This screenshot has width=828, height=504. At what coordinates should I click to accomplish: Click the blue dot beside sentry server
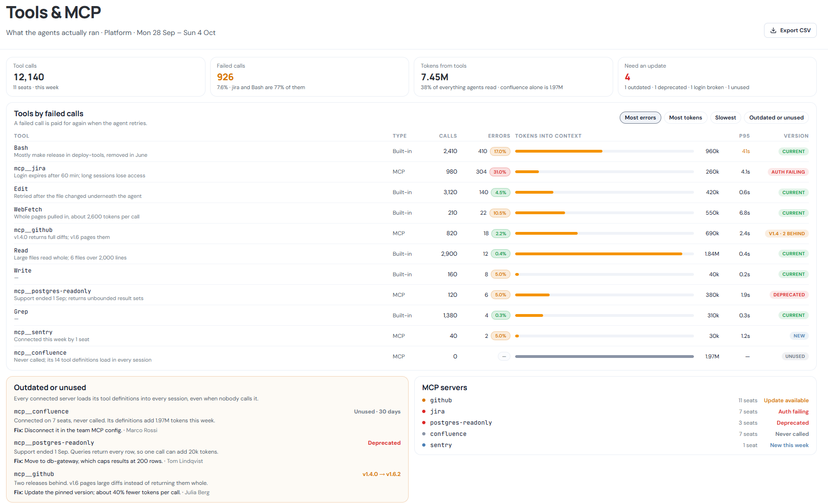tap(424, 445)
